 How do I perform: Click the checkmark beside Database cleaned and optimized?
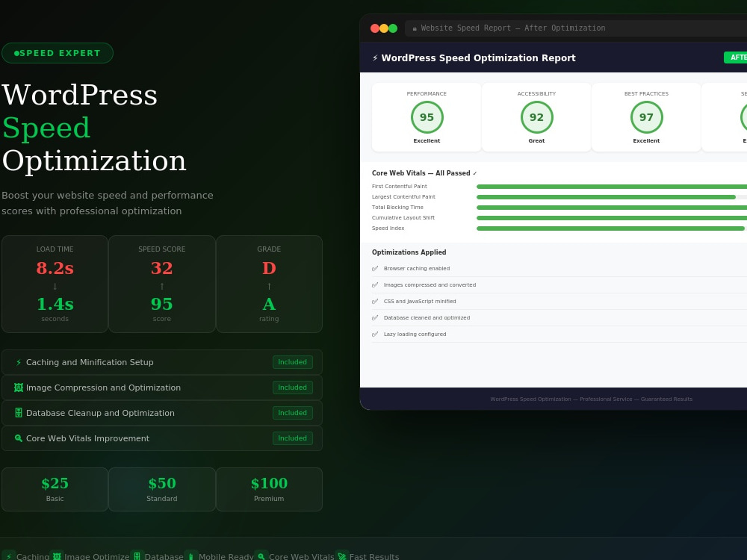pyautogui.click(x=376, y=317)
